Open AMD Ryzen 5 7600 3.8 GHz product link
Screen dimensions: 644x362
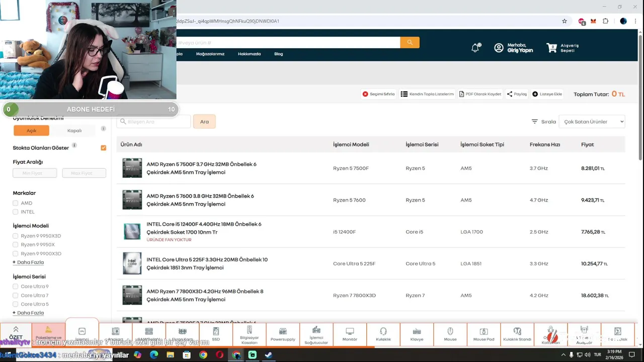(200, 200)
